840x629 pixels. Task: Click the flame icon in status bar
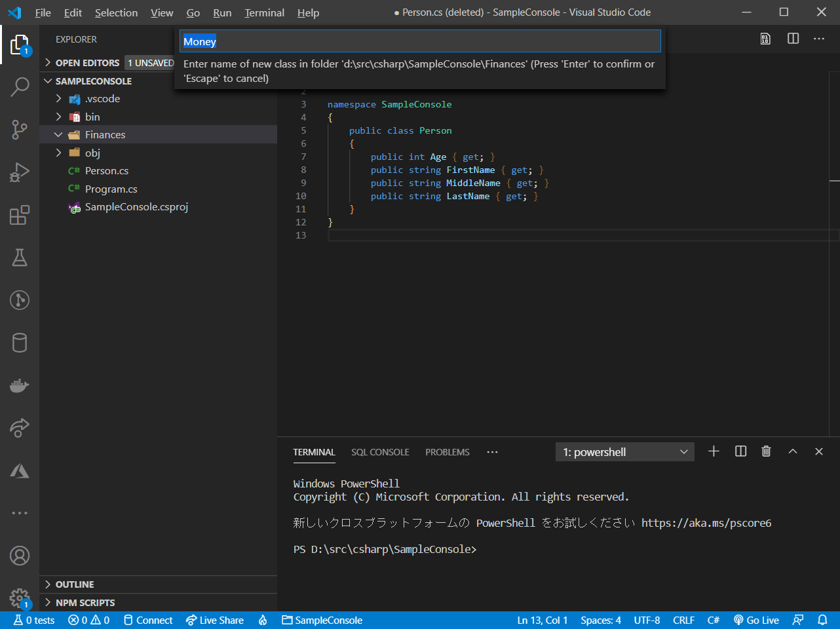pyautogui.click(x=263, y=620)
